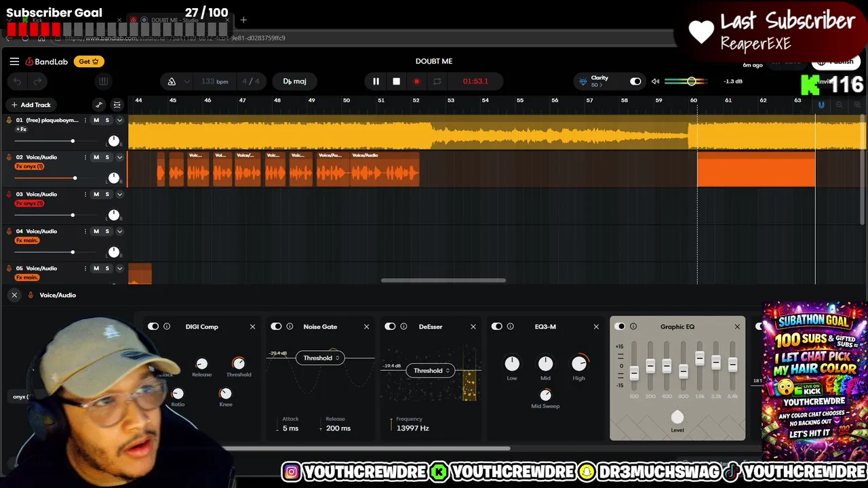The image size is (868, 488).
Task: Open track 05 three-dot menu
Action: pos(85,269)
